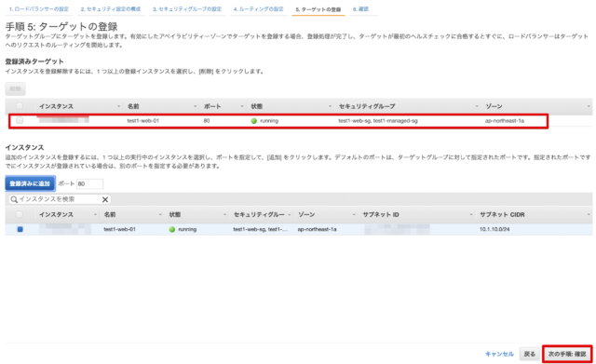596x364 pixels.
Task: Click green running status icon in registered targets row
Action: 254,121
